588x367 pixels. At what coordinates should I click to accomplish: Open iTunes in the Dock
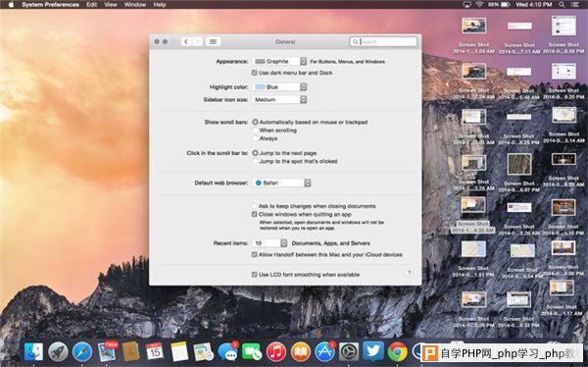pos(276,352)
